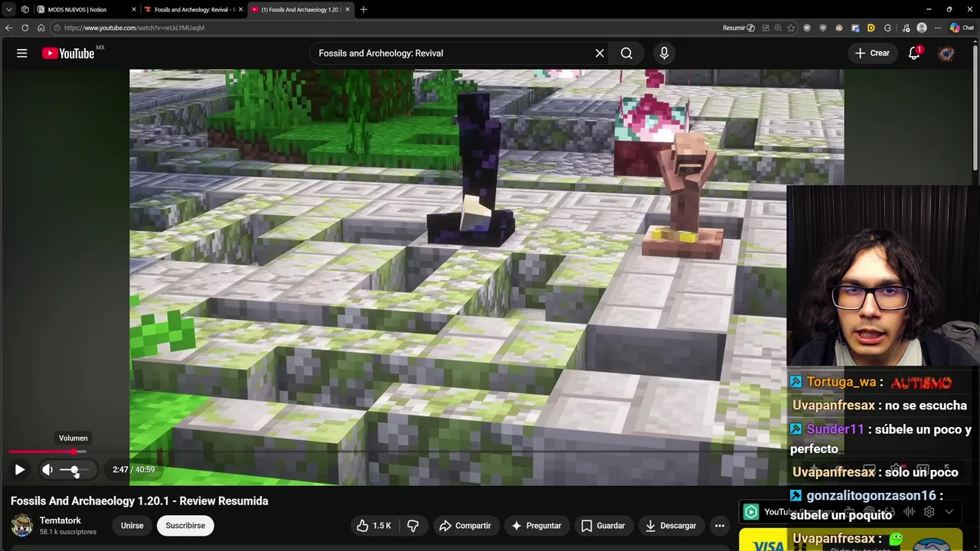This screenshot has height=551, width=980.
Task: Open the Temtatork channel avatar
Action: point(21,526)
